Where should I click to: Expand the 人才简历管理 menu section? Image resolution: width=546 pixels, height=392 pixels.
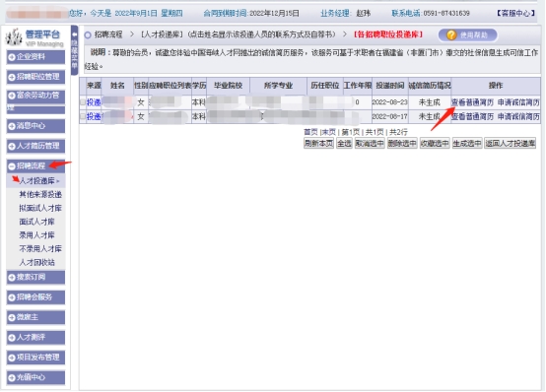[x=35, y=146]
